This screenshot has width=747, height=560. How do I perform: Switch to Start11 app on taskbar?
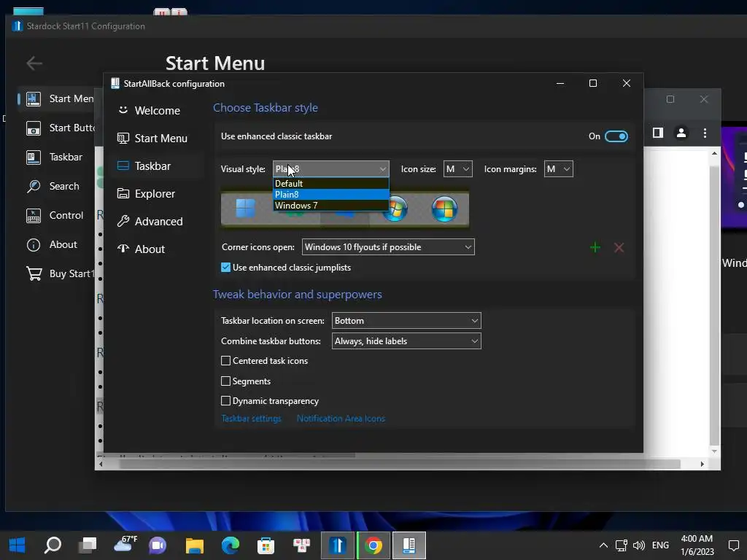[x=337, y=545]
